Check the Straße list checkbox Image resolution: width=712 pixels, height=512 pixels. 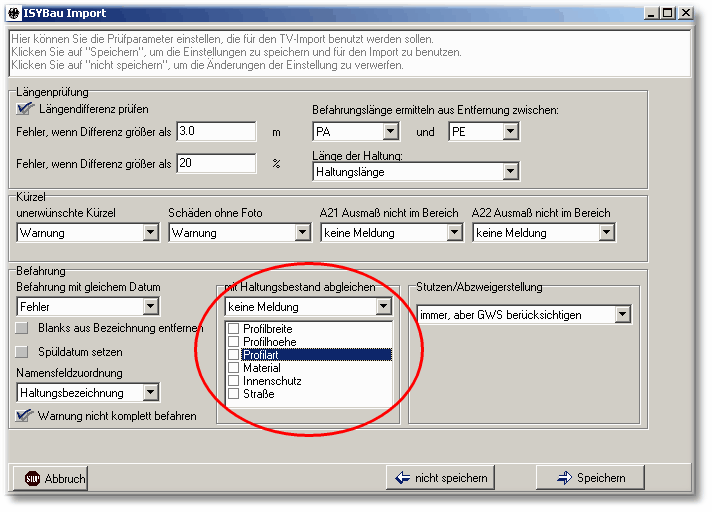[x=233, y=394]
